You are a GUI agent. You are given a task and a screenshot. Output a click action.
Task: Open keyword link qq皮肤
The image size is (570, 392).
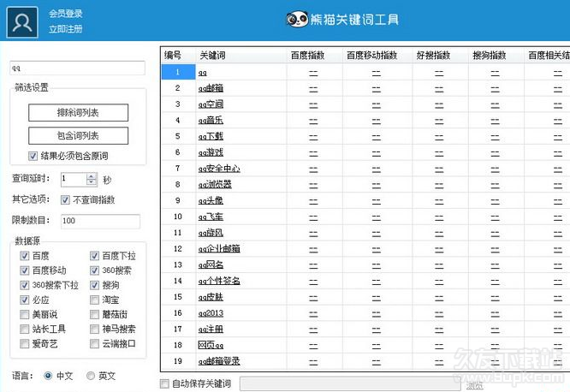coord(211,297)
